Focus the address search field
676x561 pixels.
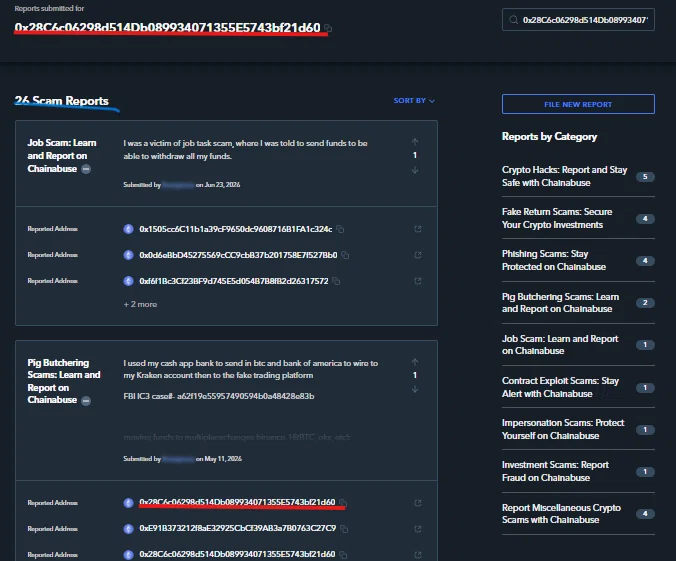coord(578,20)
